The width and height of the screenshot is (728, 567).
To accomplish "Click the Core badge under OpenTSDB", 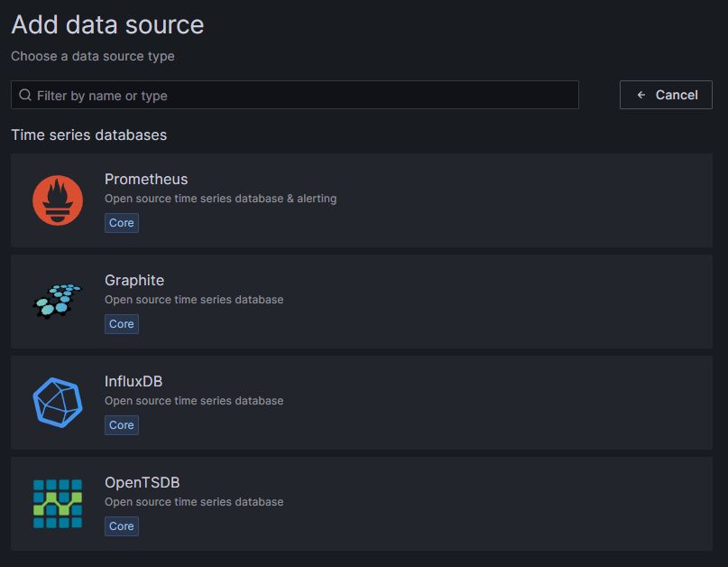I will pos(121,525).
